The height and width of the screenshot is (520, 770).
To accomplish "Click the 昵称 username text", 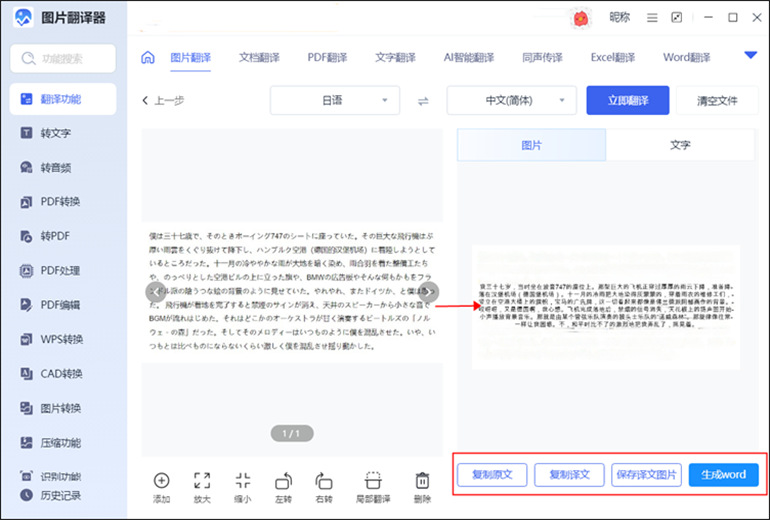I will coord(619,18).
